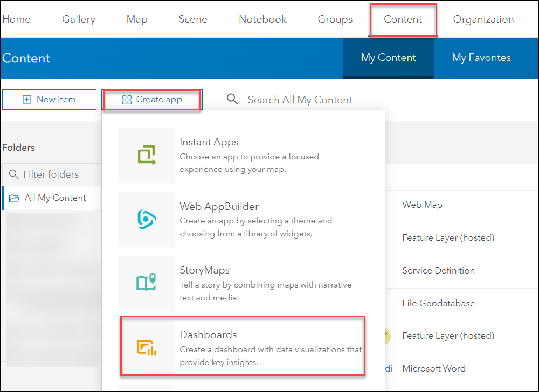Choose StoryMaps from Create app menu
539x392 pixels.
[243, 283]
